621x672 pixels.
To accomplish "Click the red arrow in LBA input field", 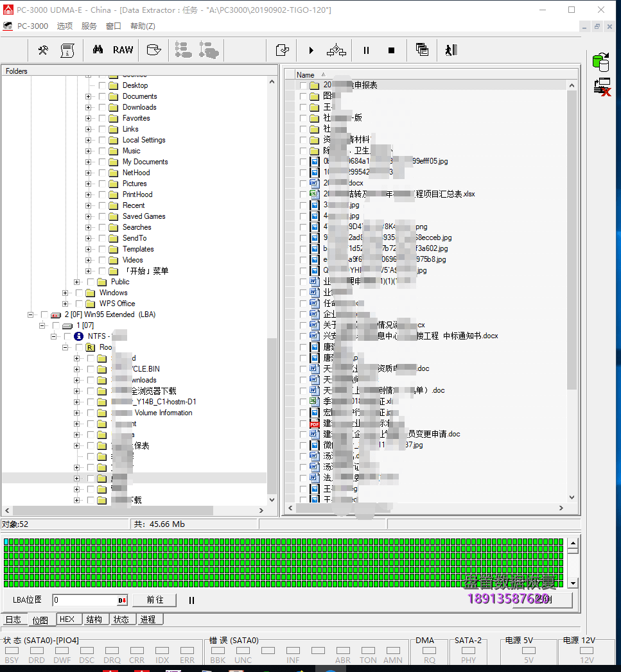I will tap(122, 600).
